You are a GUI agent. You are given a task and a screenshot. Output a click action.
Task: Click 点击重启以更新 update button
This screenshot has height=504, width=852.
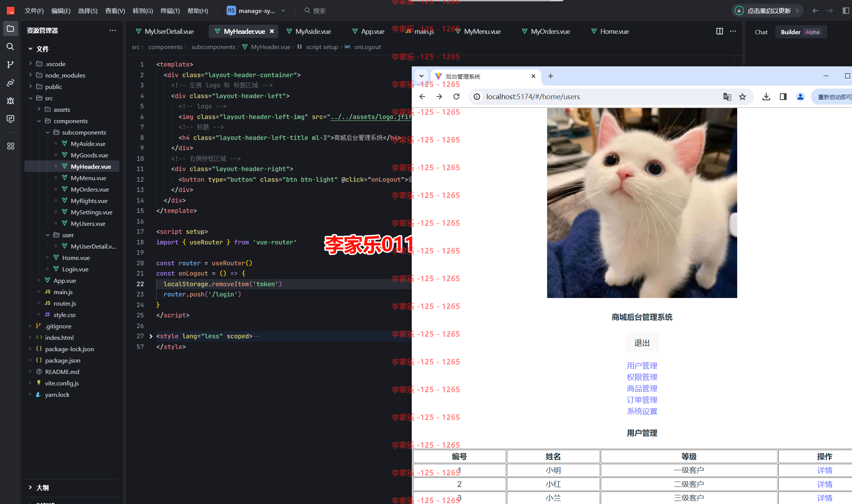tap(767, 11)
